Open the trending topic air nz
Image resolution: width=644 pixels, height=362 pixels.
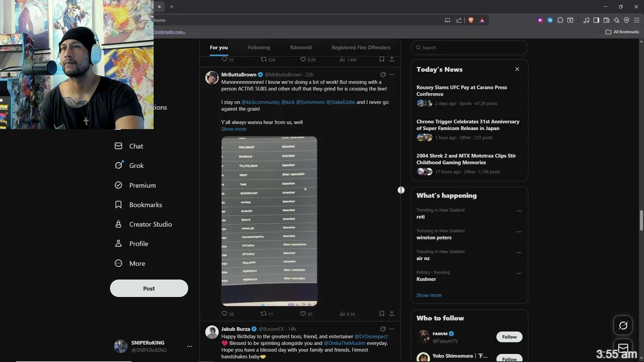point(423,258)
